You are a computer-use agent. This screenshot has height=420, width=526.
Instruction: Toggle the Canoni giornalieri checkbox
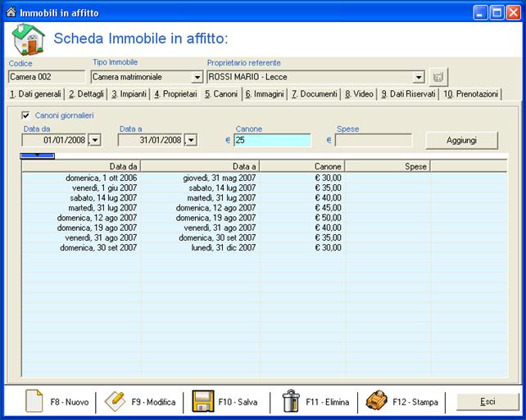(x=25, y=115)
